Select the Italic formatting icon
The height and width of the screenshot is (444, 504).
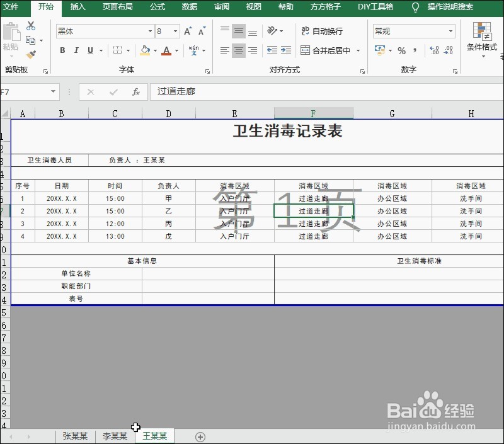point(75,50)
